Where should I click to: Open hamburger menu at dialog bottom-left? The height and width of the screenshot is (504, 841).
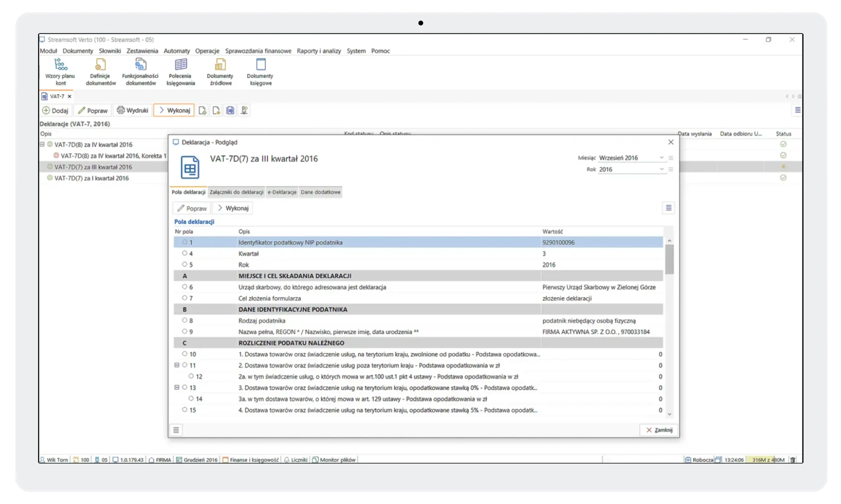tap(176, 430)
